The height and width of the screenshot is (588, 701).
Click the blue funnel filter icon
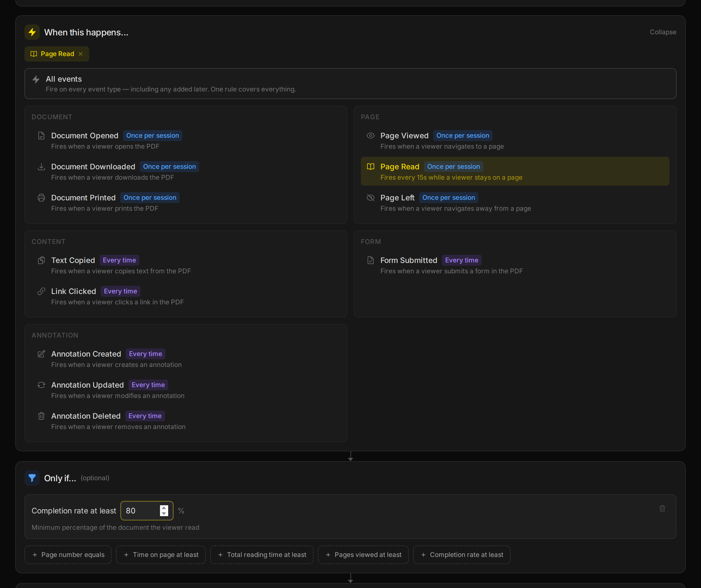pos(32,478)
